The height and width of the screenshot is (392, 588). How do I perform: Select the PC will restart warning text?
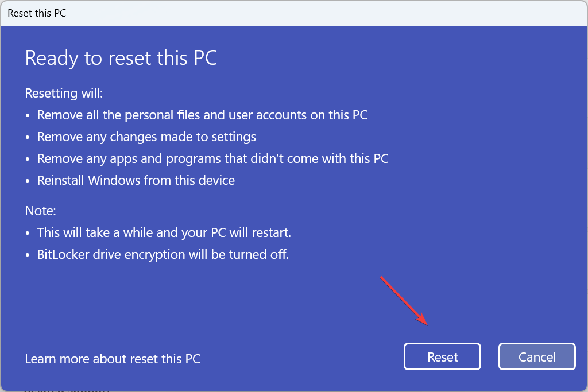click(x=165, y=232)
